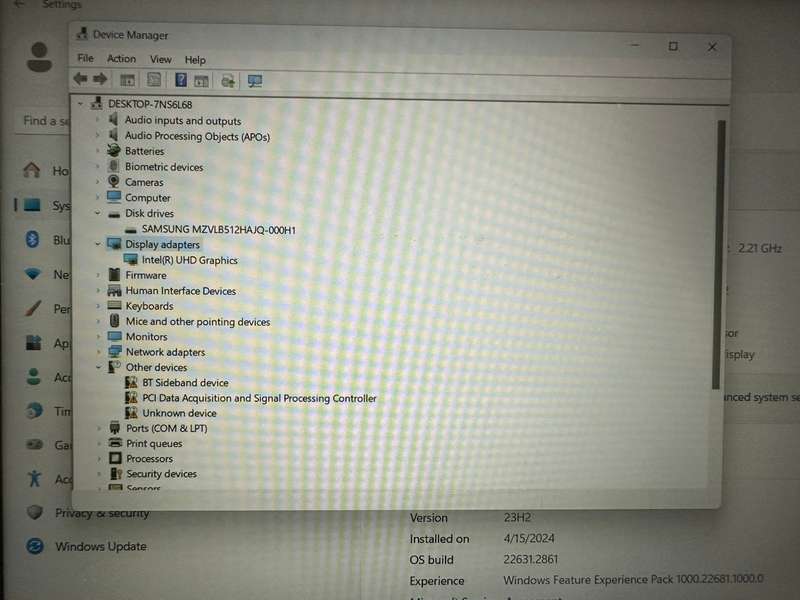The image size is (800, 600).
Task: Click the Audio Processing Objects (APOs) icon
Action: coord(114,135)
